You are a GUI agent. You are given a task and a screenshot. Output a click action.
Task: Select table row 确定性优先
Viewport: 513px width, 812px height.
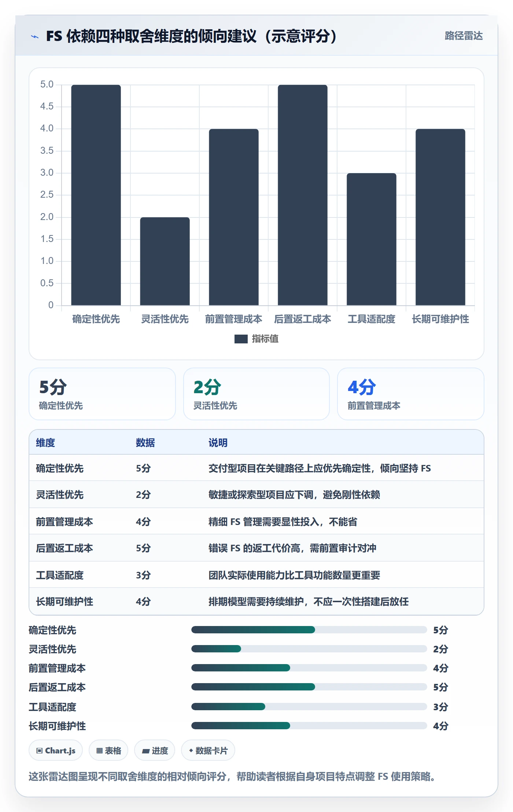click(256, 468)
